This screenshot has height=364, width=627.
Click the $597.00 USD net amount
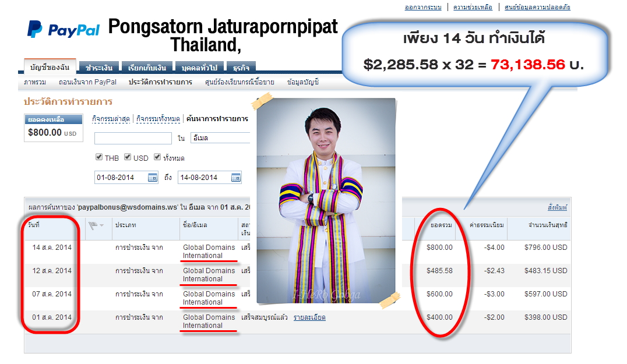[x=546, y=294]
